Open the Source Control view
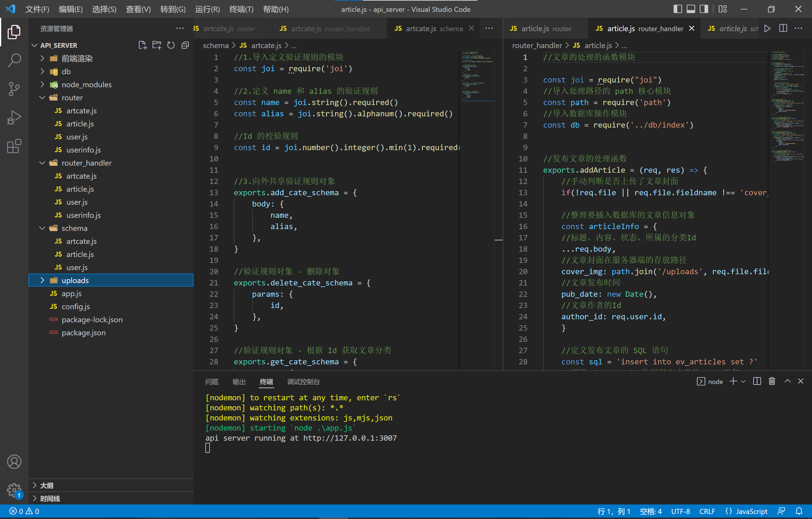Screen dimensions: 812x519 pos(14,89)
